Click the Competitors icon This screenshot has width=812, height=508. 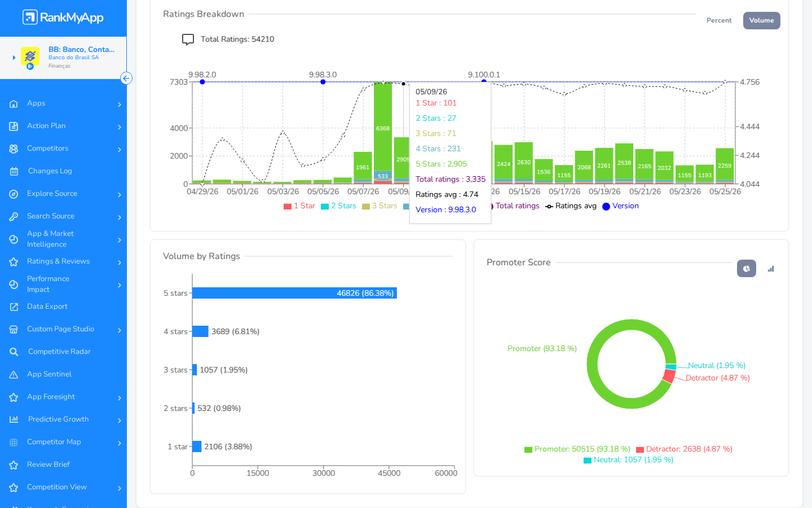click(x=14, y=149)
